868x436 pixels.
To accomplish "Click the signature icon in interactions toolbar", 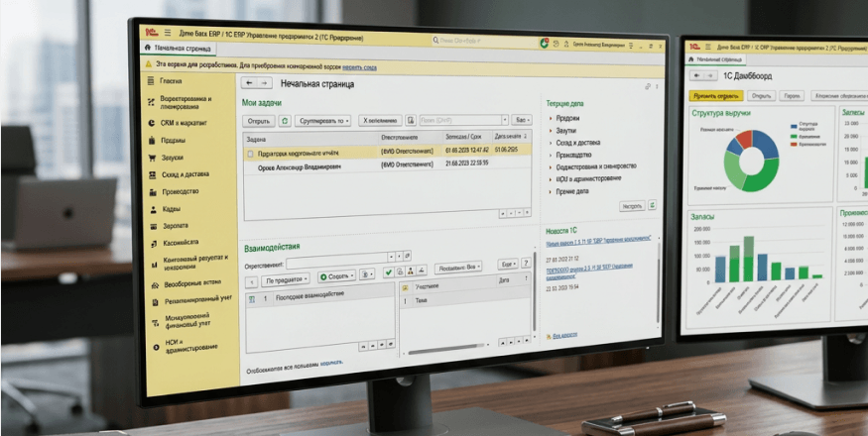I will tap(422, 270).
